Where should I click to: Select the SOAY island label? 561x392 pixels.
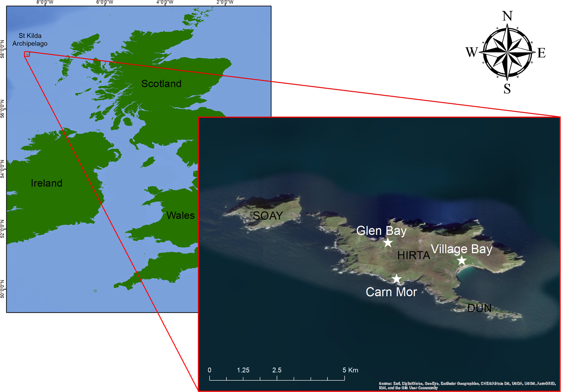268,216
